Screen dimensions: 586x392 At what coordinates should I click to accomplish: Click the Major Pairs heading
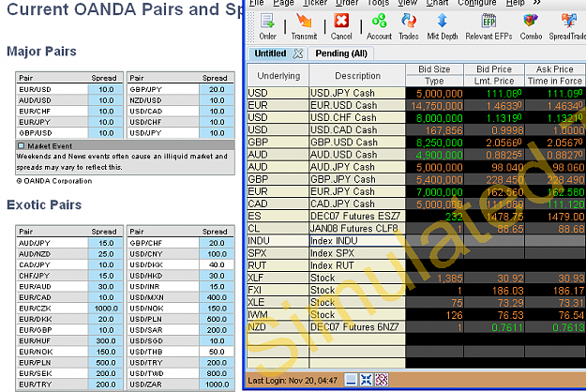pos(41,52)
